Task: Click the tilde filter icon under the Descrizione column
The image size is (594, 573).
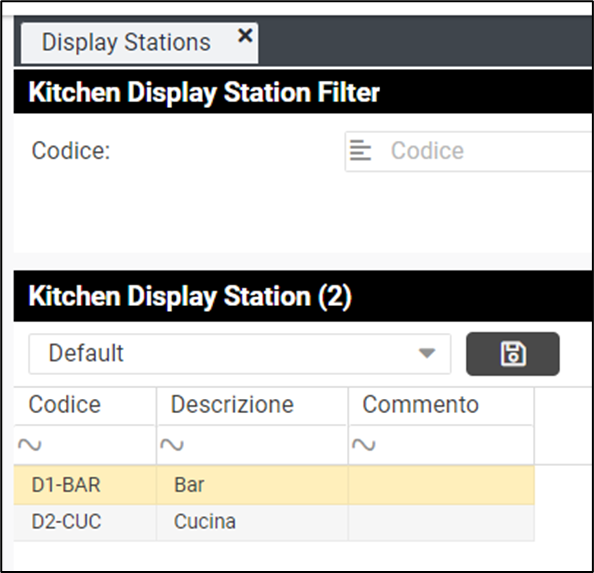Action: pyautogui.click(x=172, y=445)
